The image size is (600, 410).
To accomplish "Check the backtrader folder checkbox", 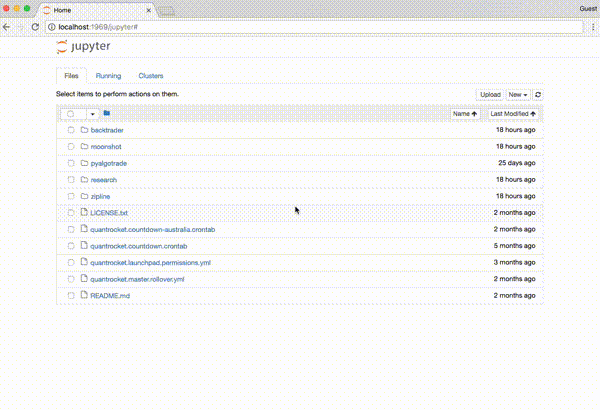I will pos(71,130).
